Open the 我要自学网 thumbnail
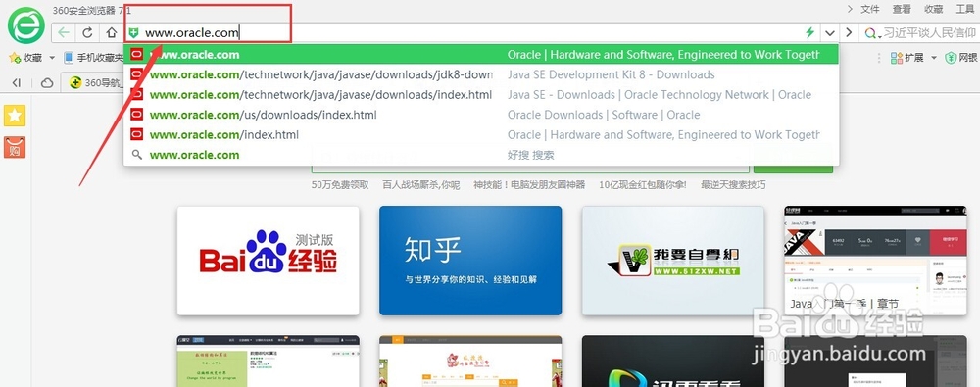The image size is (980, 387). pos(673,261)
